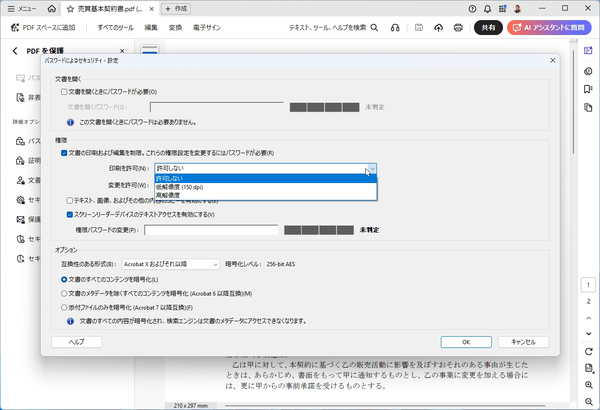Open the すべてのツール menu
600x410 pixels.
[115, 28]
